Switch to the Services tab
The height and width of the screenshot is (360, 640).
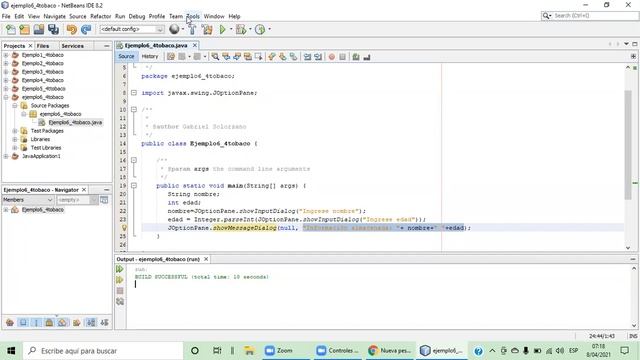point(73,46)
